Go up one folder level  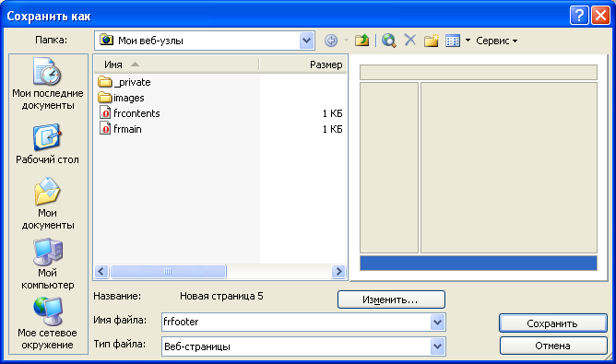pyautogui.click(x=361, y=41)
